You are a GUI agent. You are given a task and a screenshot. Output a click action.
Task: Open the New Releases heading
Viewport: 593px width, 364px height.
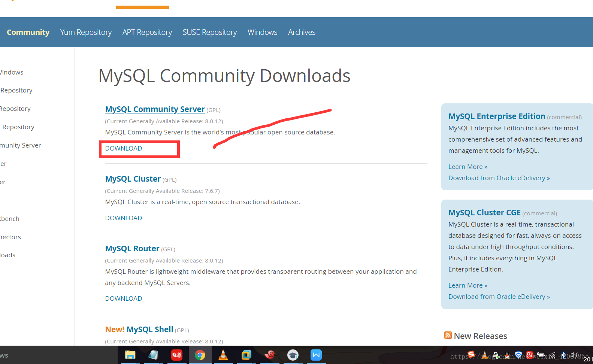[480, 336]
